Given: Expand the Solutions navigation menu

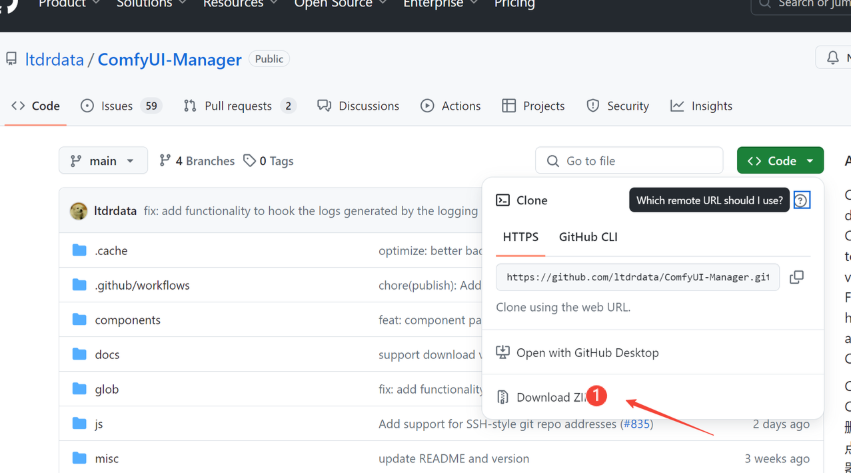Looking at the screenshot, I should pos(151,4).
